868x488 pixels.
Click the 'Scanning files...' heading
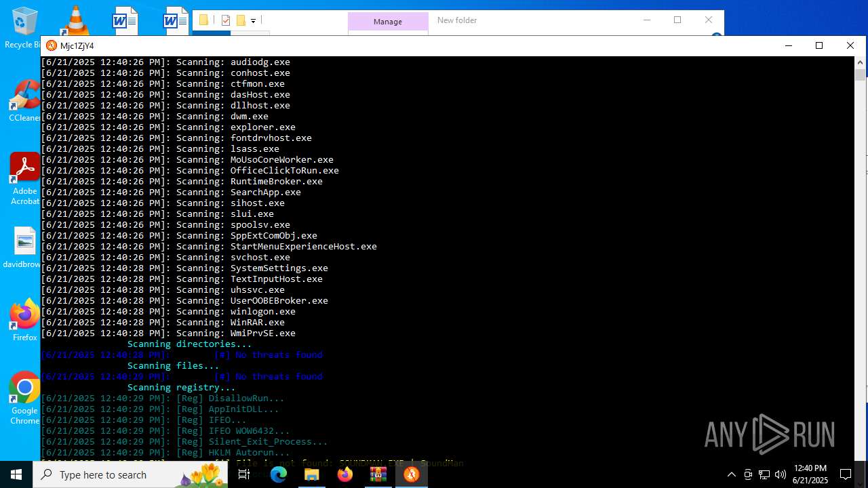coord(173,365)
